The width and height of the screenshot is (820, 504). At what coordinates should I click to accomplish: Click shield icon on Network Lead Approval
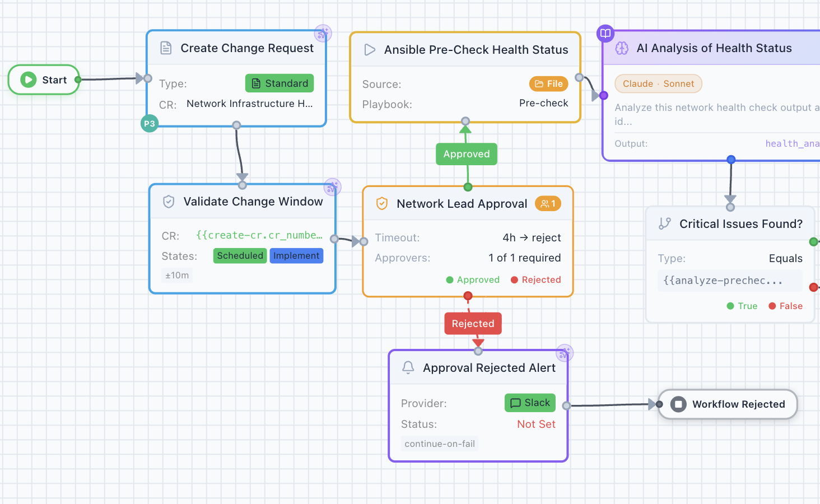382,203
